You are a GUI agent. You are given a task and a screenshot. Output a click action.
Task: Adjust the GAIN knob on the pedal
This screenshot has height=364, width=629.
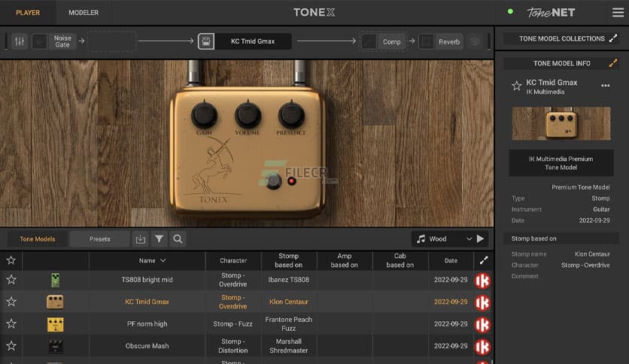point(204,115)
